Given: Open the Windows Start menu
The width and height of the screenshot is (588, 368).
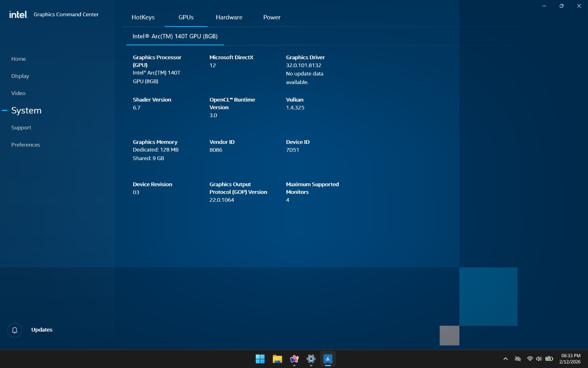Looking at the screenshot, I should pos(260,359).
